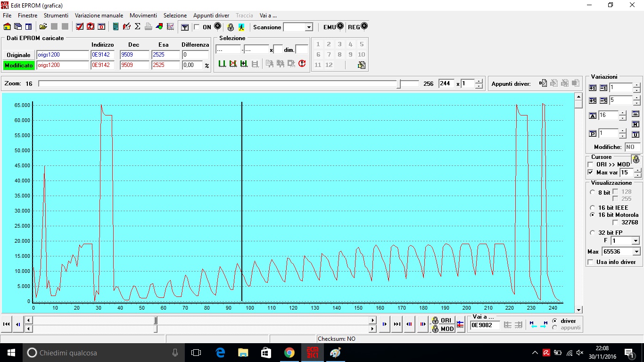Click the -1 variation button
The width and height of the screenshot is (644, 362).
[603, 88]
